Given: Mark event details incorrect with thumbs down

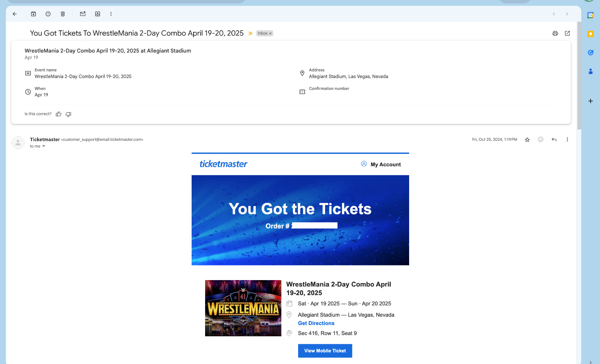Looking at the screenshot, I should (x=68, y=114).
